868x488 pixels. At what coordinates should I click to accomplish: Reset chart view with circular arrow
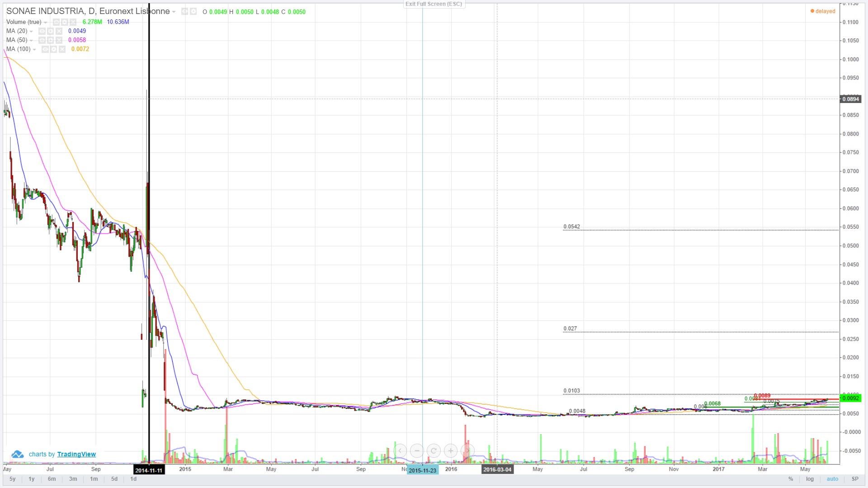click(434, 450)
